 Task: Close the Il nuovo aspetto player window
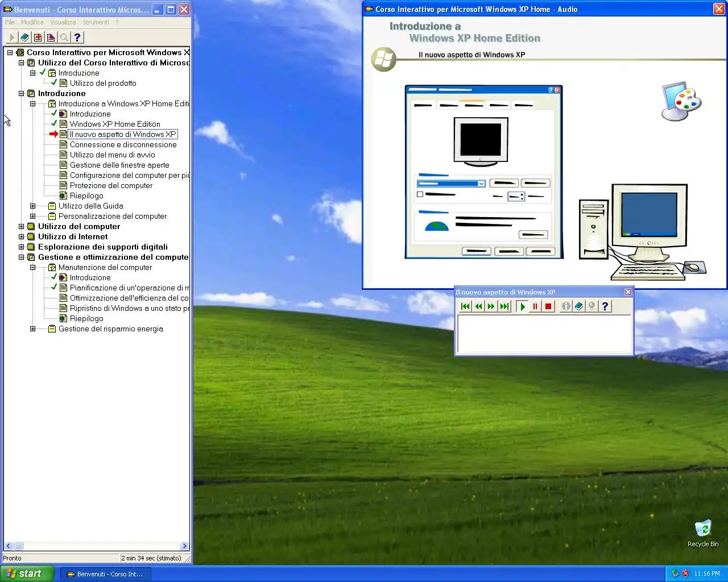pos(628,292)
